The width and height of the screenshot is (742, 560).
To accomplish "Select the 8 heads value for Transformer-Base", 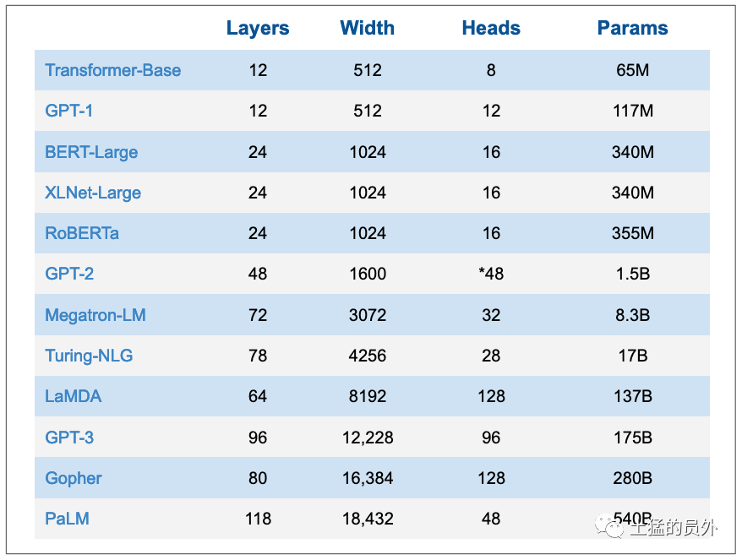I will coord(491,70).
